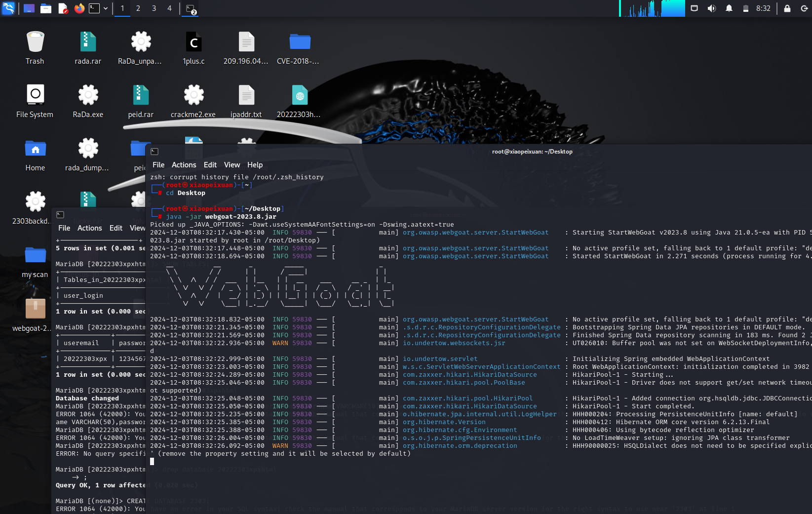Click the 8:32 clock
The width and height of the screenshot is (812, 514).
763,8
